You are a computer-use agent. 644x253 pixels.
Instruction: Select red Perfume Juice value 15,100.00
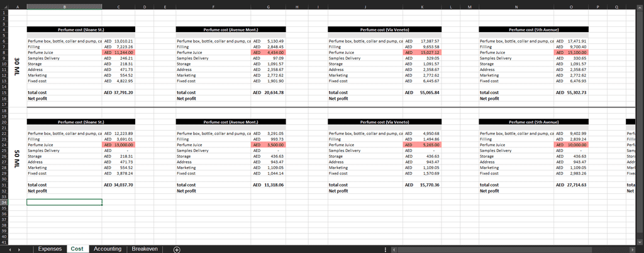pyautogui.click(x=571, y=53)
